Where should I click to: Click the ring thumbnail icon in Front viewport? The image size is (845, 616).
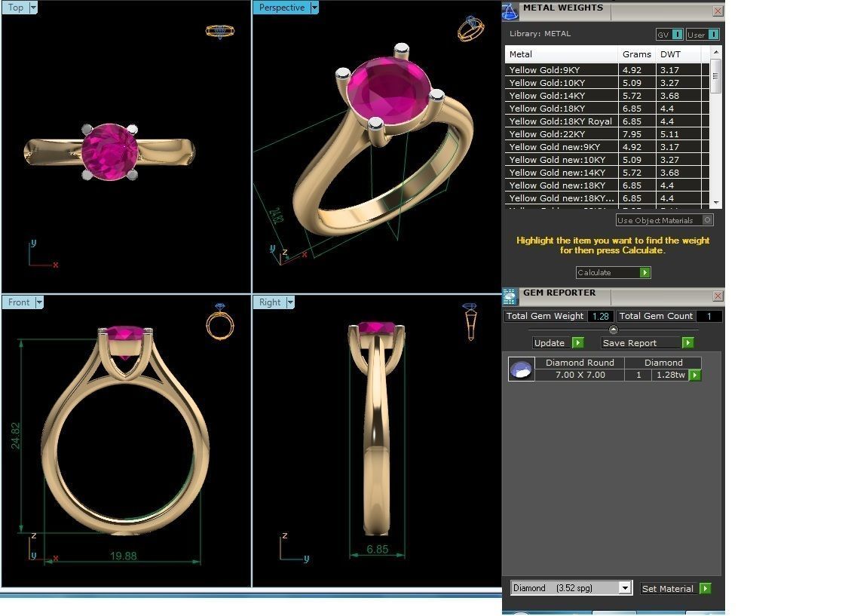pyautogui.click(x=220, y=322)
